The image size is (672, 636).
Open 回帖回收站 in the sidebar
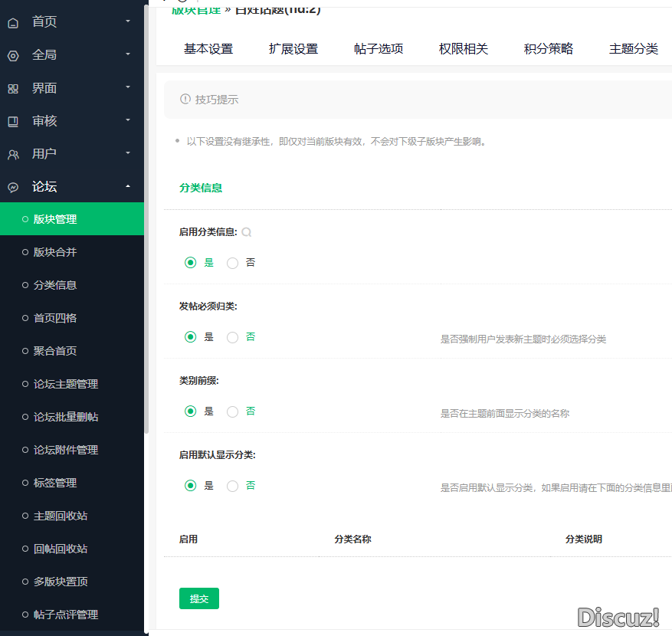point(72,549)
